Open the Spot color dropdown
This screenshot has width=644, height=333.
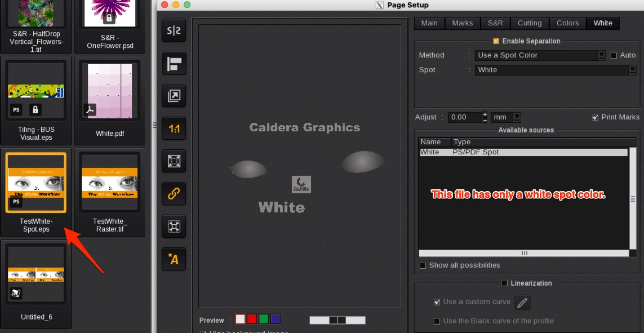(x=632, y=70)
